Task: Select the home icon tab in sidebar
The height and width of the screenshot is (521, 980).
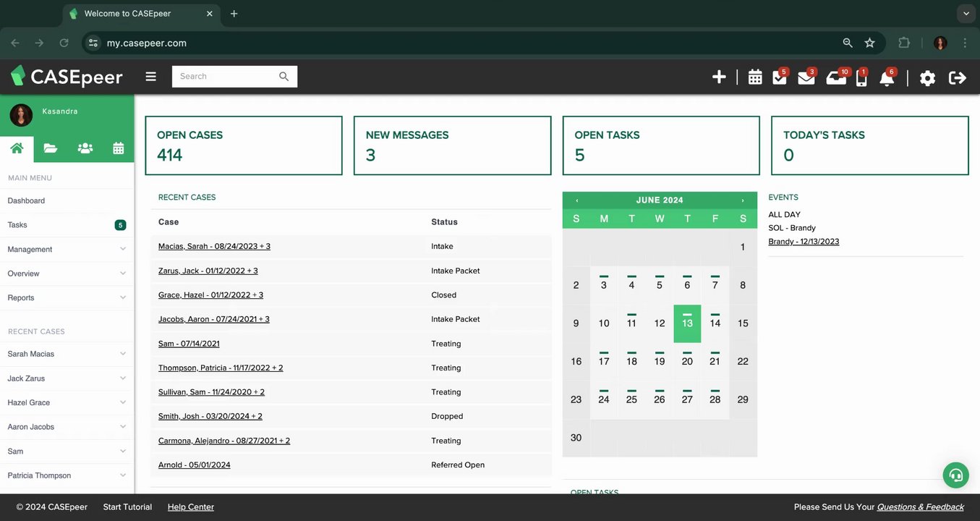Action: click(17, 148)
